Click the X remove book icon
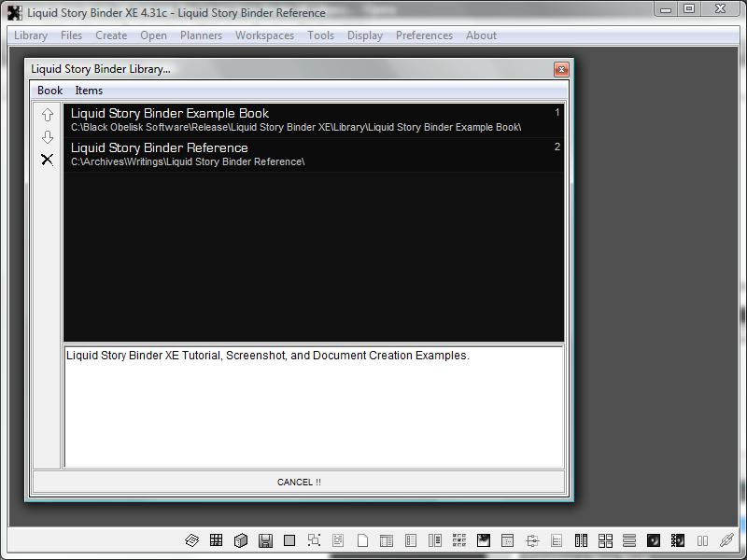The height and width of the screenshot is (560, 747). (x=48, y=160)
